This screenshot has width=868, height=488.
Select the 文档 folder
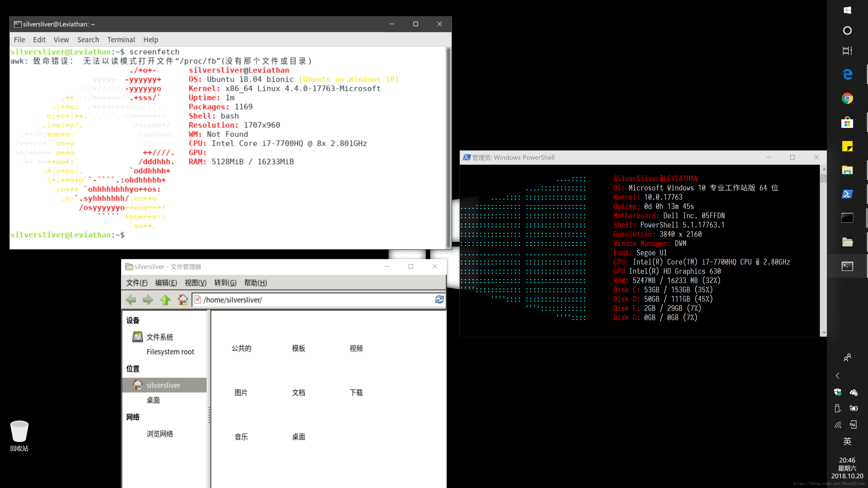[299, 392]
